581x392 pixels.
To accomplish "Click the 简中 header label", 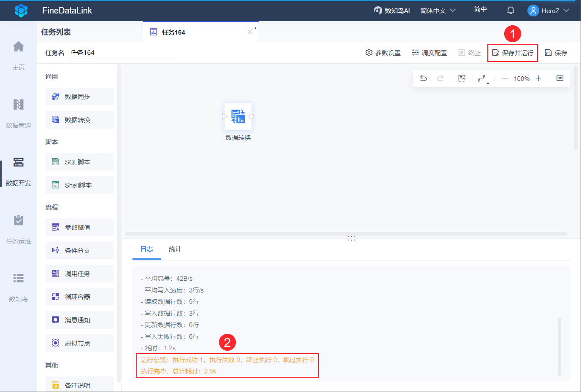I will click(481, 9).
